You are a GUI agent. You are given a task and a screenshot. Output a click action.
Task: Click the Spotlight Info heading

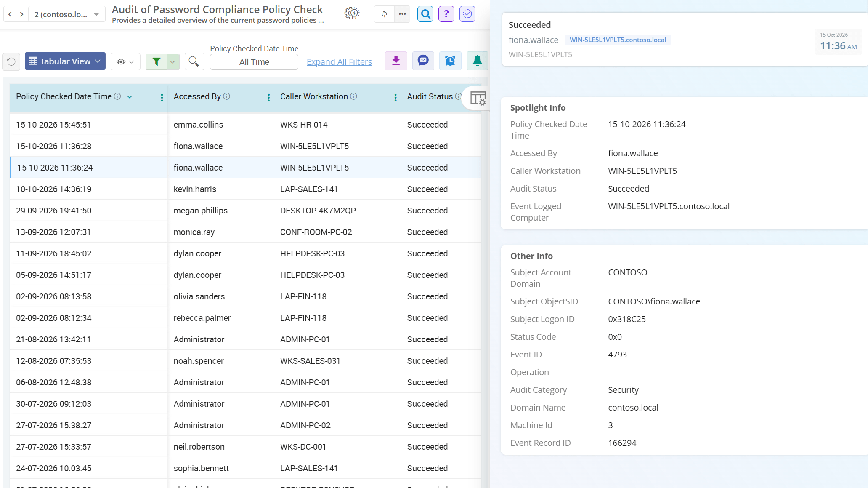(x=538, y=108)
